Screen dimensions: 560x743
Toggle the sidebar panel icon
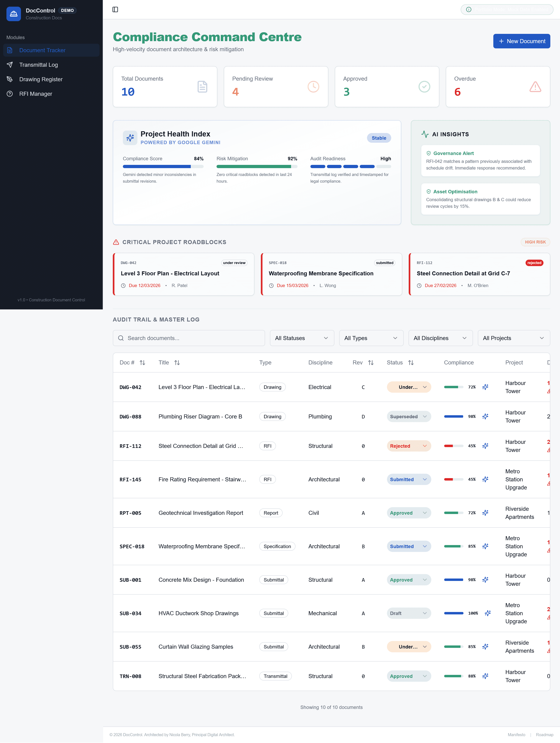click(x=115, y=9)
